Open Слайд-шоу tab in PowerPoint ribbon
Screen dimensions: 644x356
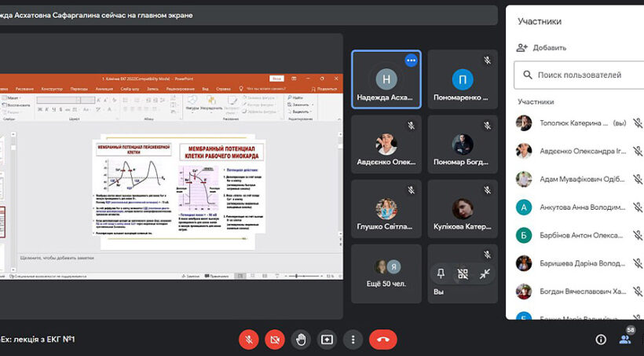(130, 89)
